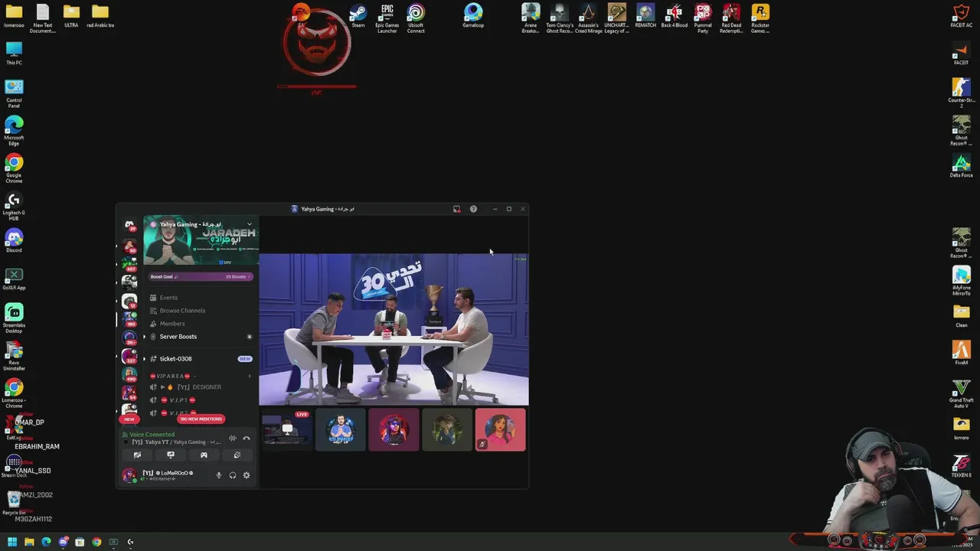
Task: Select Steam desktop shortcut
Action: click(358, 16)
